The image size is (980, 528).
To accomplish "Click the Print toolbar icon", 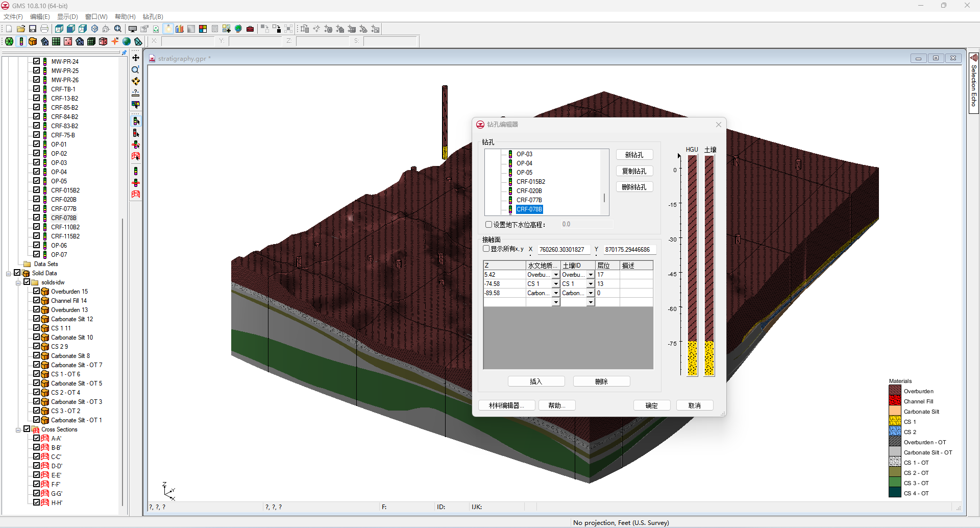I will [44, 29].
